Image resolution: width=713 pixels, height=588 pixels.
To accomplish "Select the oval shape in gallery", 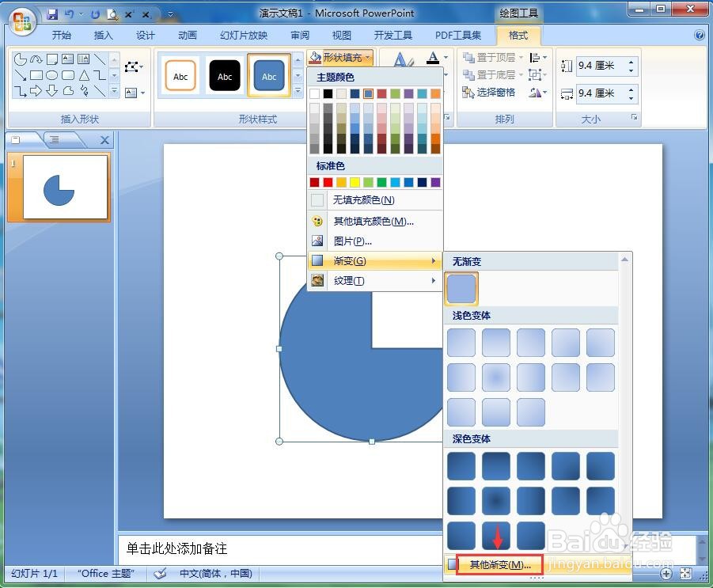I will (x=52, y=75).
